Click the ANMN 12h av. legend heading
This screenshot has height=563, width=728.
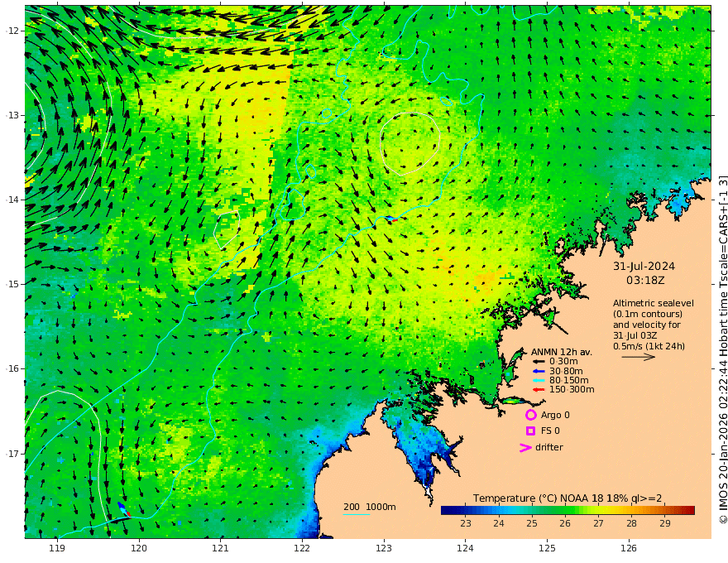[x=562, y=352]
